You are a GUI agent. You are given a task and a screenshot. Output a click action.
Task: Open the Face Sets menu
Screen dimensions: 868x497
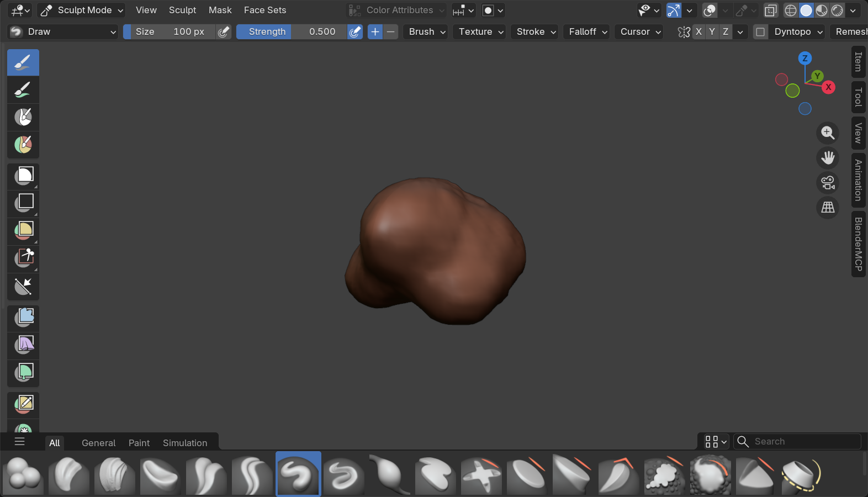[265, 10]
